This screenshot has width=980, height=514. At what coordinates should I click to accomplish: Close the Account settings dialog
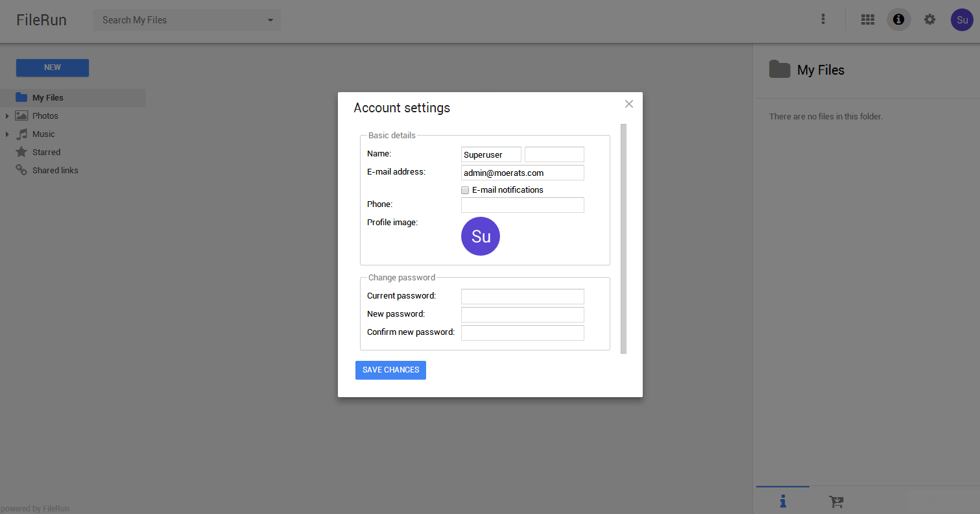tap(628, 104)
